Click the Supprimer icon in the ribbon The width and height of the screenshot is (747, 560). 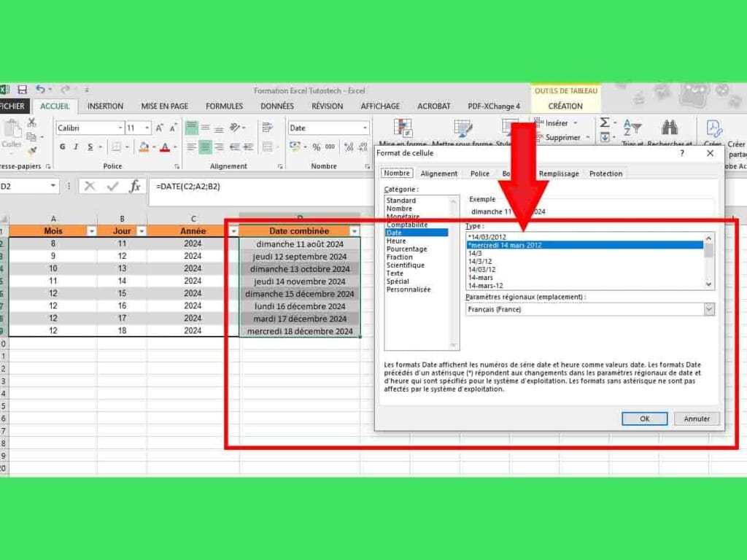(x=560, y=138)
